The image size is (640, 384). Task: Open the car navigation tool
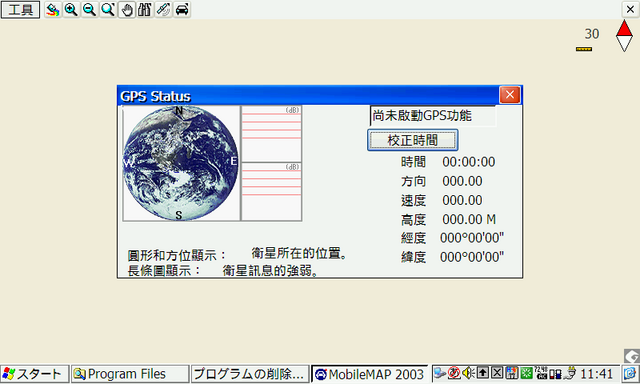pos(182,9)
